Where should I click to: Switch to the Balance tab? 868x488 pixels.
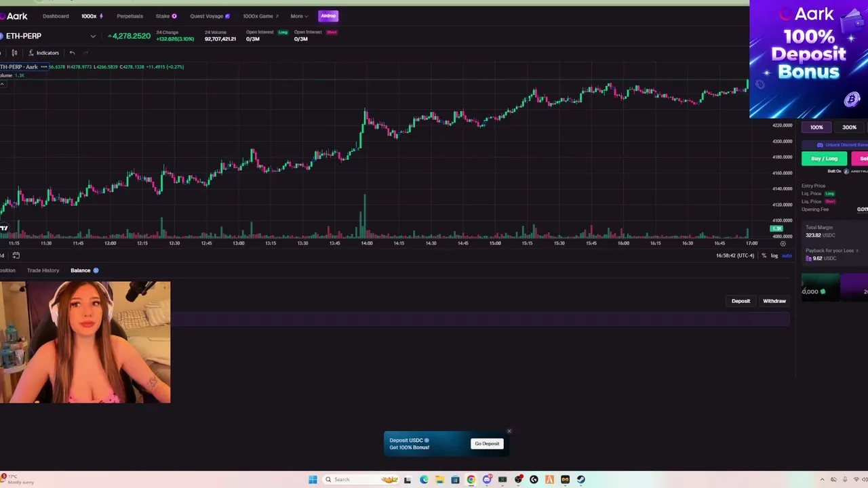[x=80, y=270]
